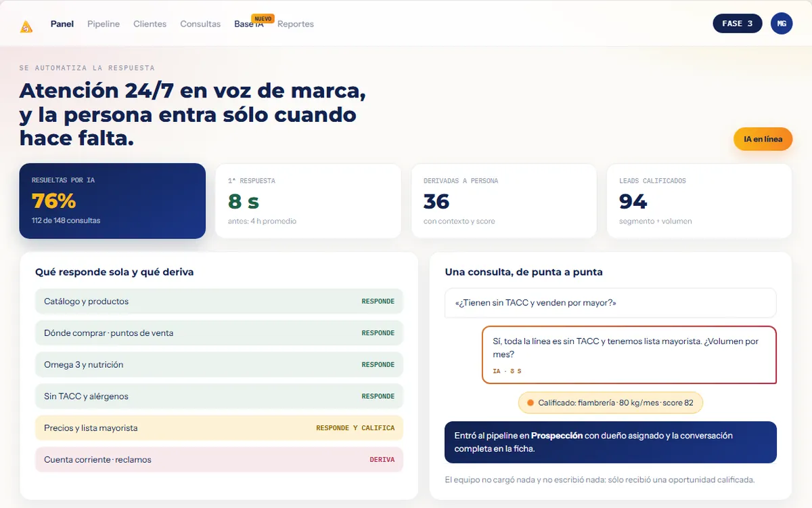Image resolution: width=812 pixels, height=508 pixels.
Task: Click the IA en línea button
Action: pyautogui.click(x=763, y=139)
